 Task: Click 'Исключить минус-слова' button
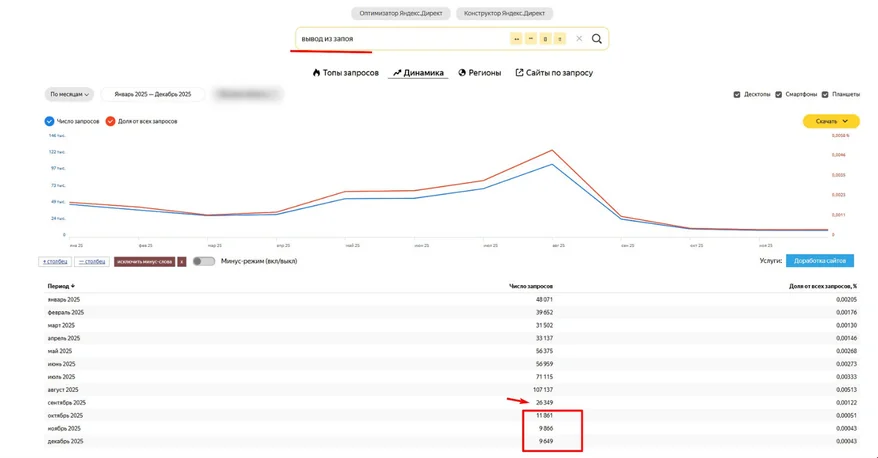coord(144,261)
